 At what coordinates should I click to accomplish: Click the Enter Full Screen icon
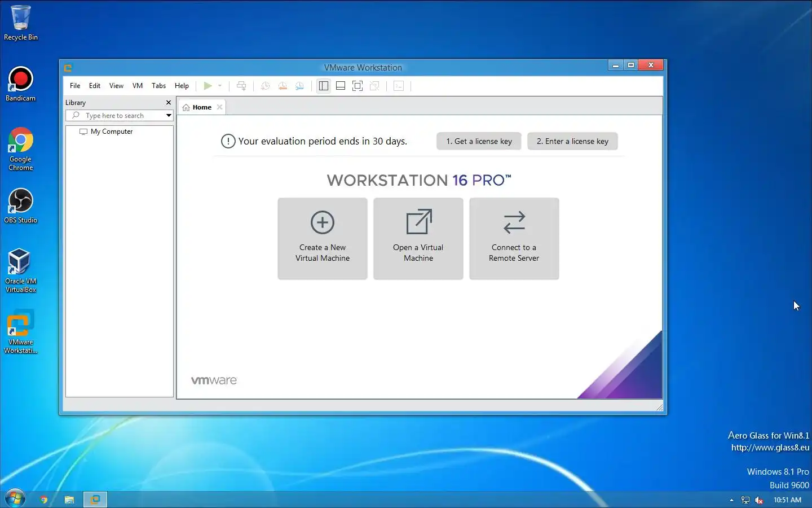click(x=358, y=86)
